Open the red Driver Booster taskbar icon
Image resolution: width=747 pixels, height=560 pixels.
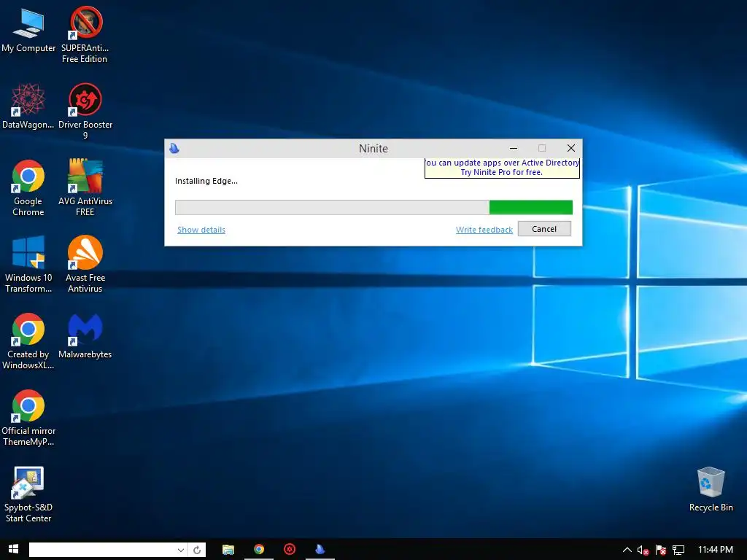(x=290, y=550)
